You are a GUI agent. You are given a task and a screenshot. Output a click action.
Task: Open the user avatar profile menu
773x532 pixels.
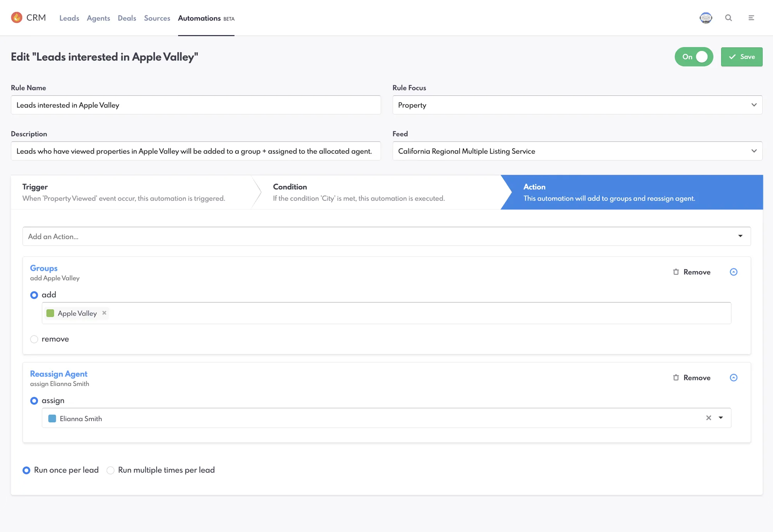[x=706, y=18]
